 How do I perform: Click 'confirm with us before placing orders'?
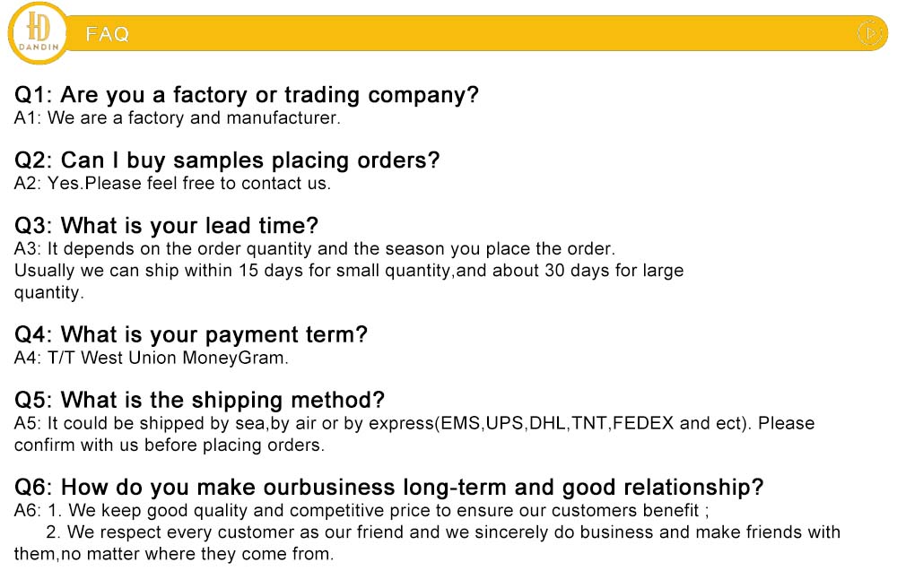click(170, 445)
